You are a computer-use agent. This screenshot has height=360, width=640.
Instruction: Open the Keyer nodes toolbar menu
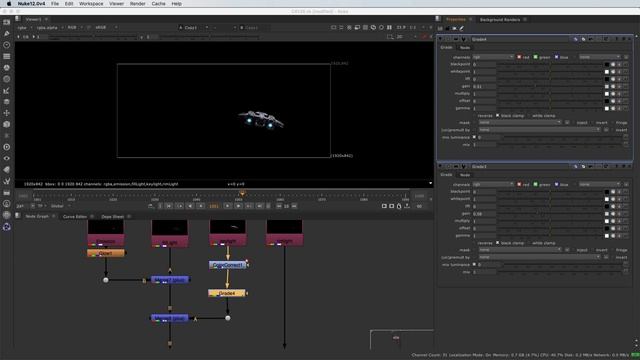click(7, 91)
